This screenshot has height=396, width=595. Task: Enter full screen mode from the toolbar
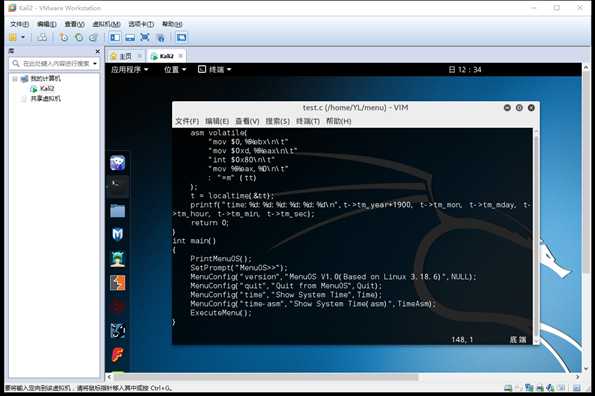pyautogui.click(x=145, y=37)
